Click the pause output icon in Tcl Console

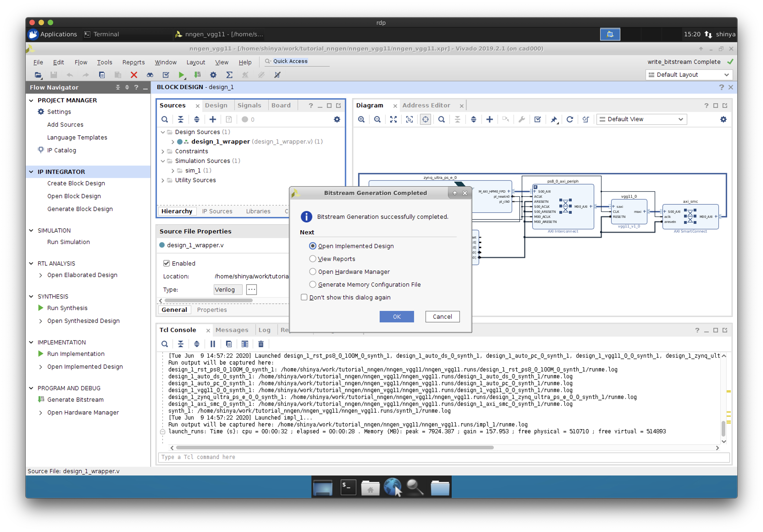click(213, 344)
